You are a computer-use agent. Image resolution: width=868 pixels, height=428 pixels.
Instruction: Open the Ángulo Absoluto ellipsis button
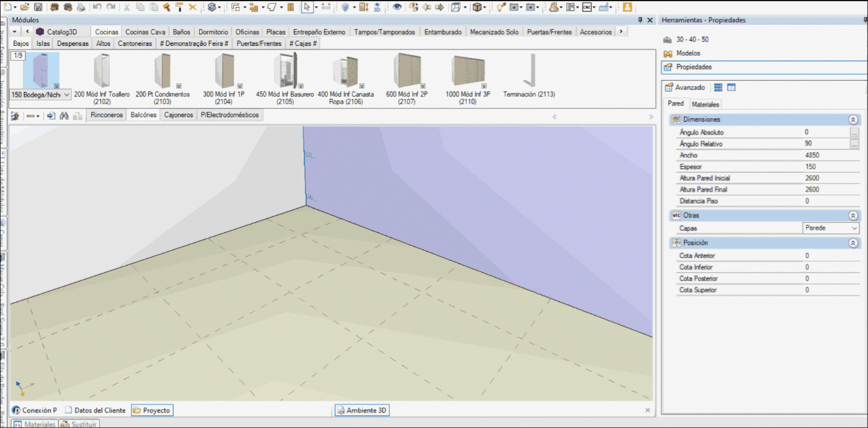pyautogui.click(x=854, y=132)
